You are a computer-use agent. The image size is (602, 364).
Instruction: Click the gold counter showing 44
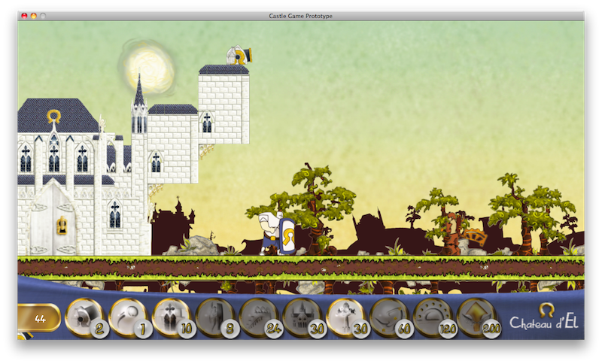40,319
